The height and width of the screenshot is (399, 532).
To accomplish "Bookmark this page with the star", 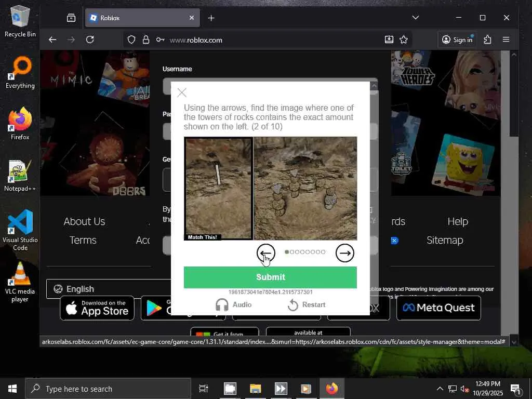I will pyautogui.click(x=403, y=39).
